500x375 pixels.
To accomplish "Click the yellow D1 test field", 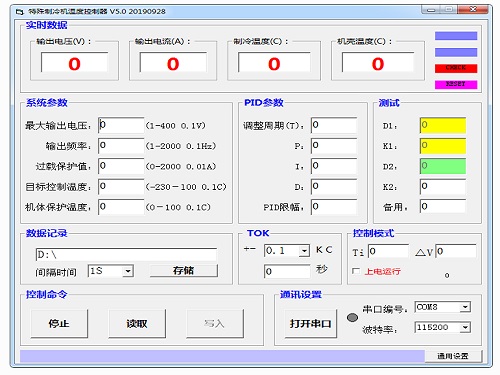I will tap(442, 125).
